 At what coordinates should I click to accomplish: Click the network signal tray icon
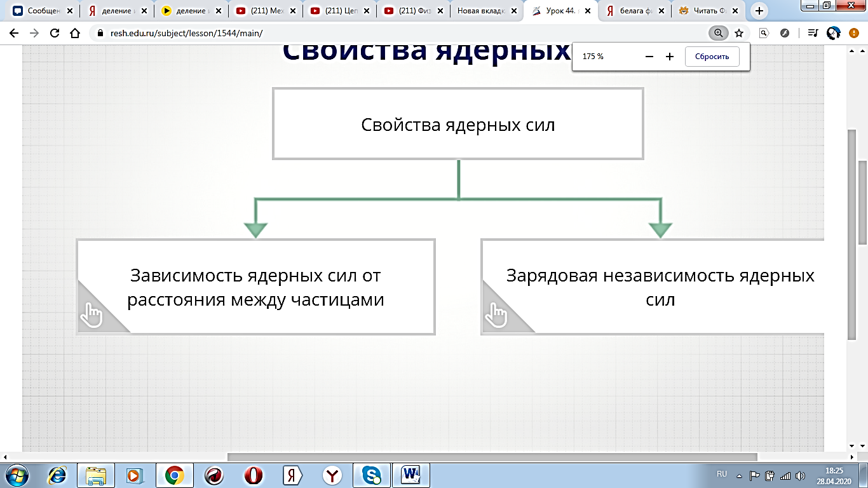point(785,475)
